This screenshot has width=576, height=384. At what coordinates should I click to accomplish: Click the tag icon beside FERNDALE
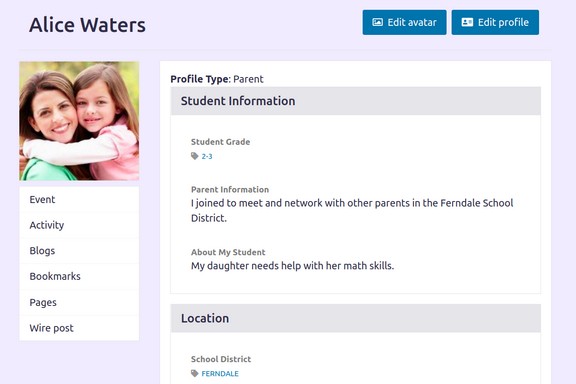(195, 374)
